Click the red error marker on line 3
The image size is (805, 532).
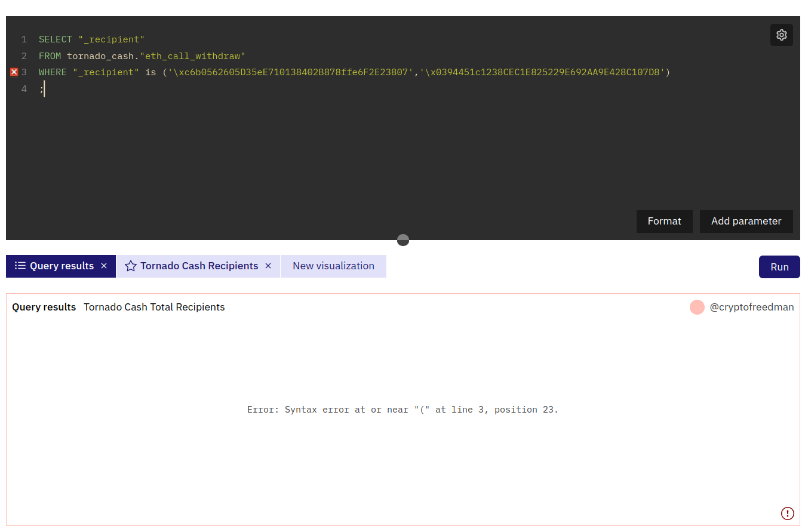[x=14, y=72]
